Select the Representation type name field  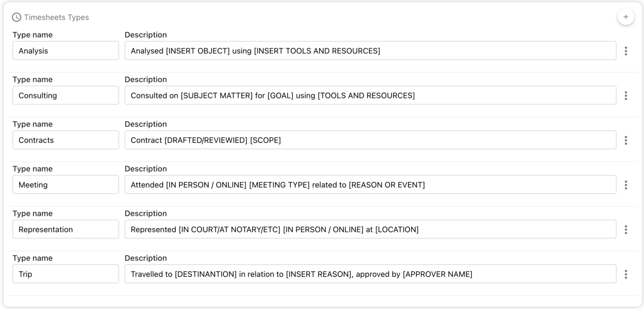coord(65,229)
